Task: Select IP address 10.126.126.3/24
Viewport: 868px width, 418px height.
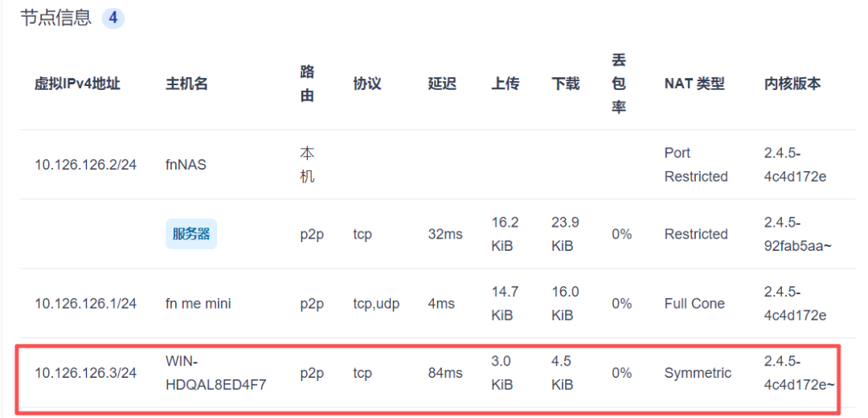Action: (85, 373)
